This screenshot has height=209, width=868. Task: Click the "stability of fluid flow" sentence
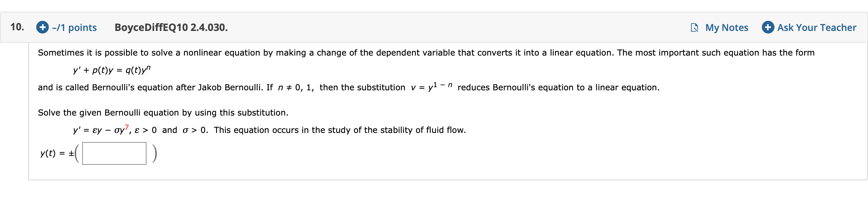click(x=340, y=130)
